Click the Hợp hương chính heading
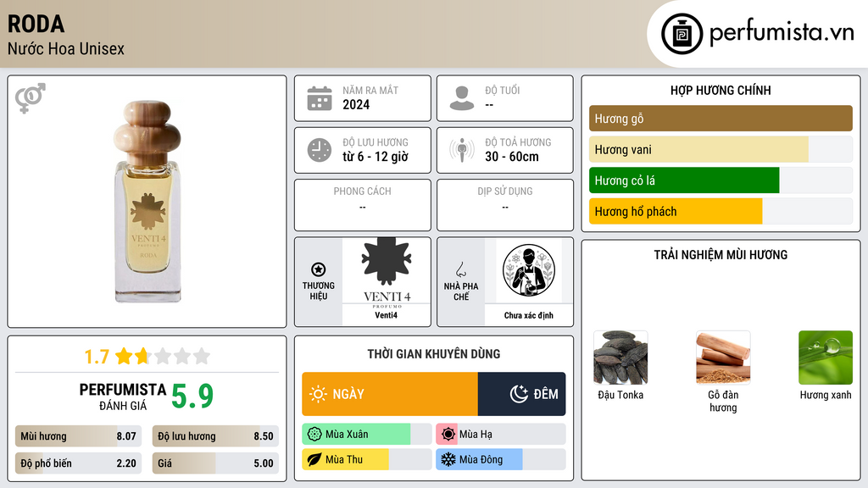Image resolution: width=868 pixels, height=488 pixels. [721, 90]
